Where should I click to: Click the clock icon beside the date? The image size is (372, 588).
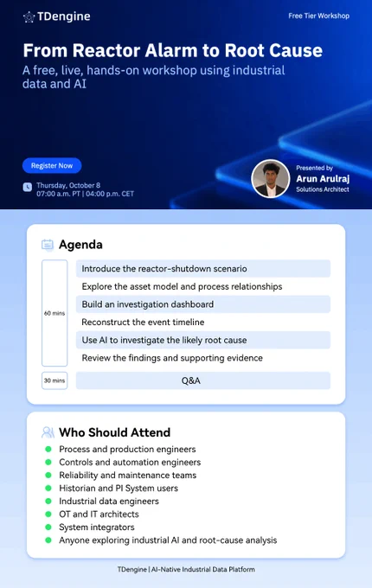(28, 187)
